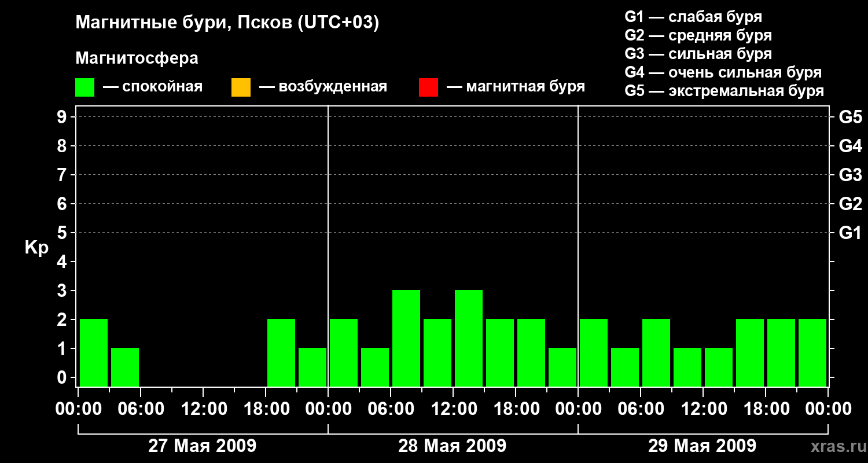Viewport: 868px width, 463px height.
Task: Click the '— возбужденная' legend label
Action: pos(323,87)
